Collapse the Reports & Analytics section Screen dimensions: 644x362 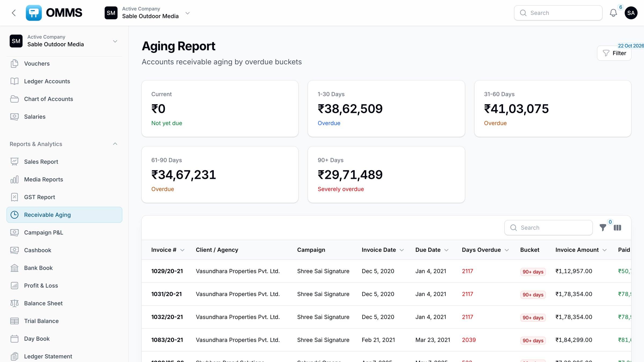tap(115, 144)
